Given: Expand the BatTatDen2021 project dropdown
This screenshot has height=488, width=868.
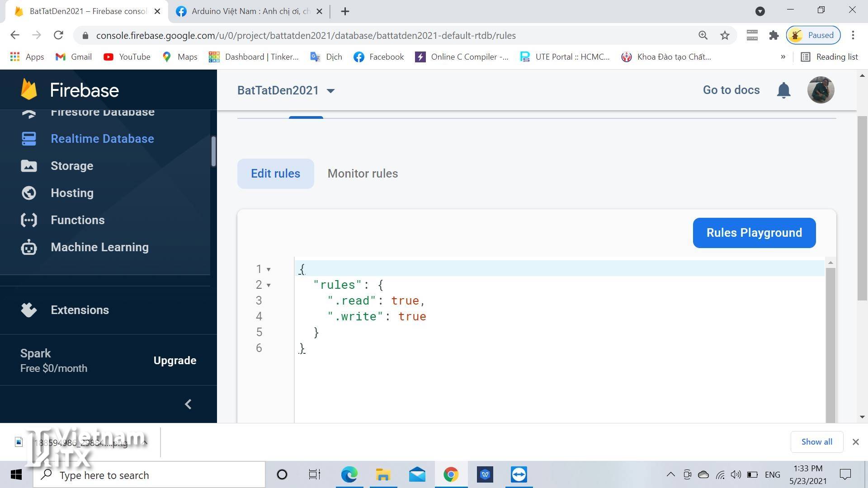Looking at the screenshot, I should 330,91.
